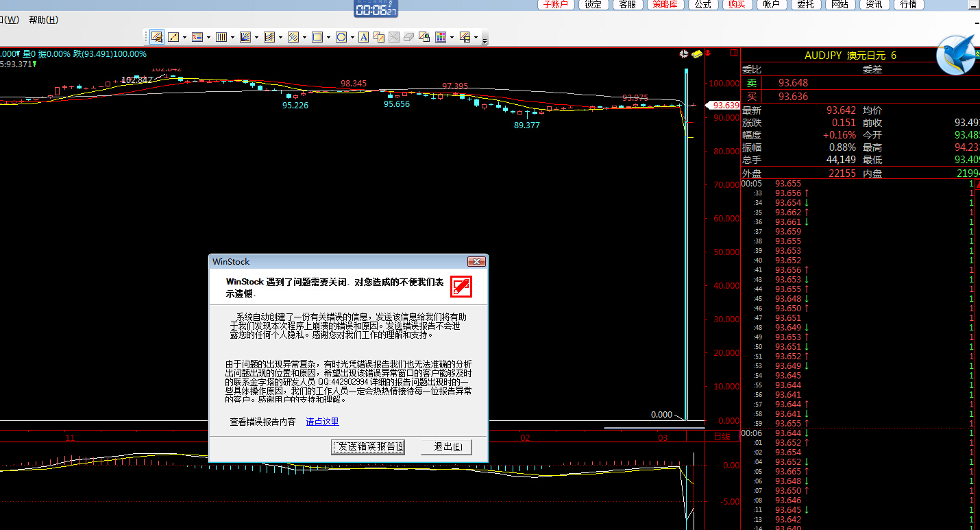Select the text list annotation tool

tap(197, 37)
